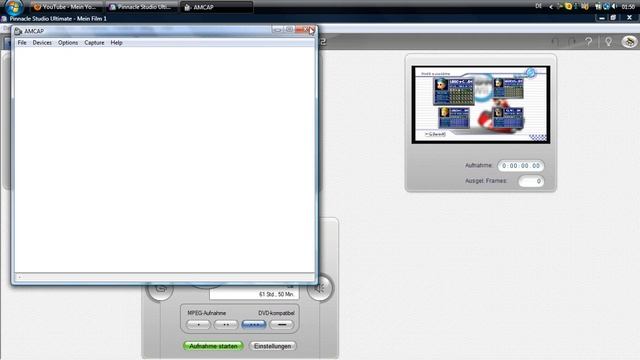Minimize the Pinnacle Studio window
The image size is (640, 360).
click(x=602, y=18)
